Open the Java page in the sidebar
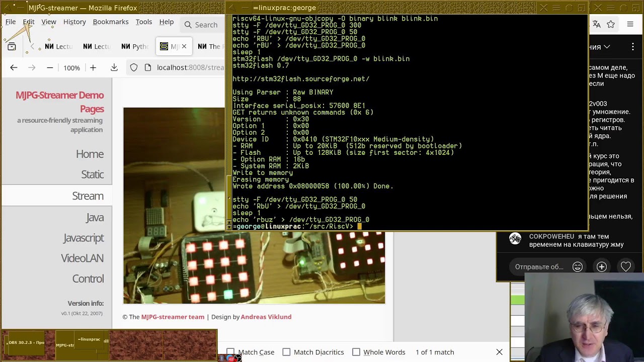Image resolution: width=644 pixels, height=362 pixels. 95,217
